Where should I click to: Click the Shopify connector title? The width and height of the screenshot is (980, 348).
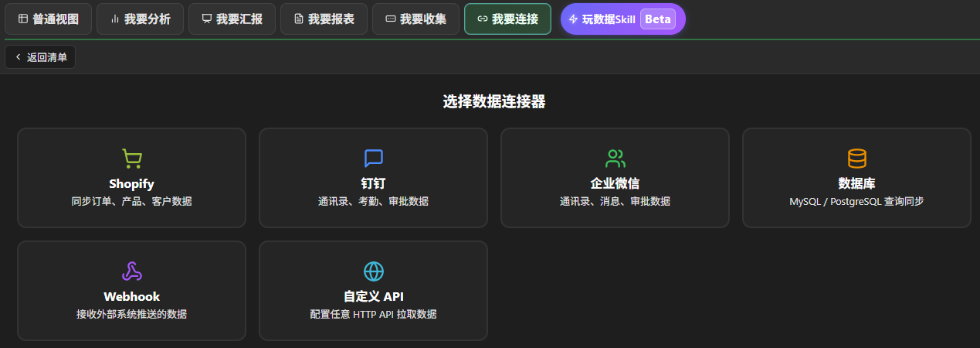(x=131, y=184)
